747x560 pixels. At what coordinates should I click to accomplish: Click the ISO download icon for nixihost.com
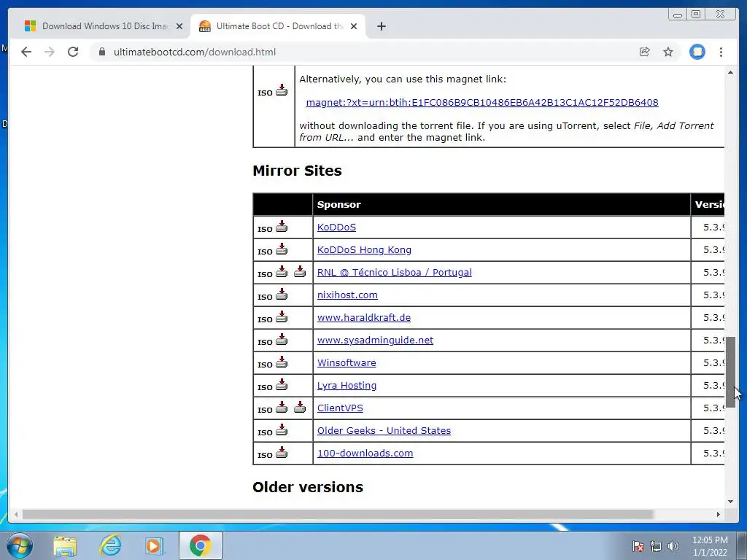coord(282,294)
